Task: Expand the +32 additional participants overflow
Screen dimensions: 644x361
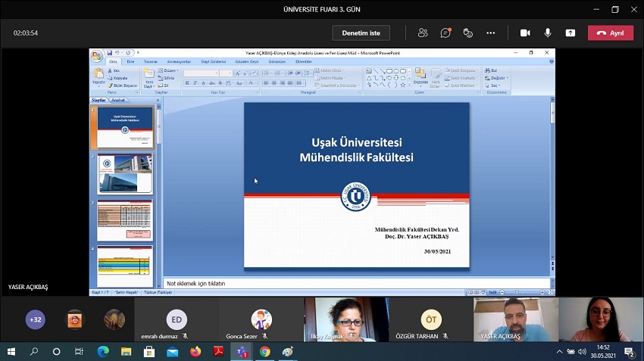Action: coord(35,319)
